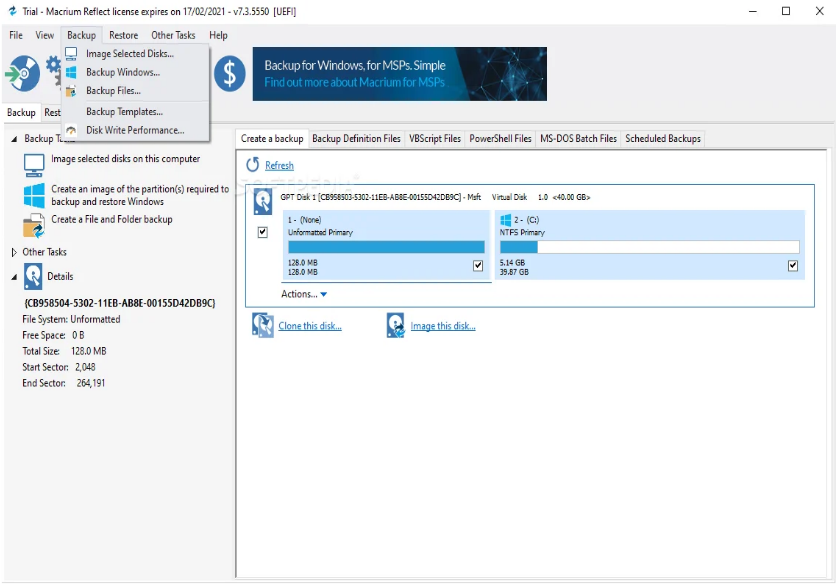Toggle the GPT Disk 1 whole-disk checkbox
Viewport: 836px width, 584px height.
(262, 232)
